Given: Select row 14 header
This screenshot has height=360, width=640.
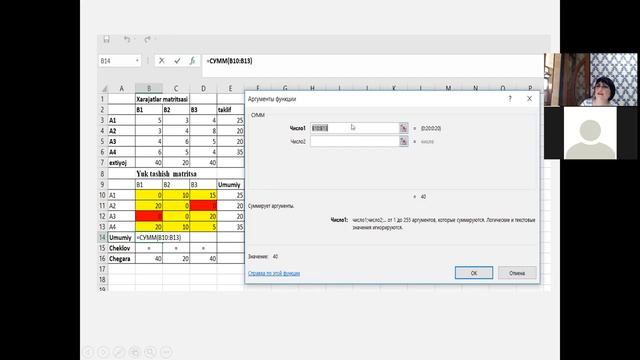Looking at the screenshot, I should 102,238.
